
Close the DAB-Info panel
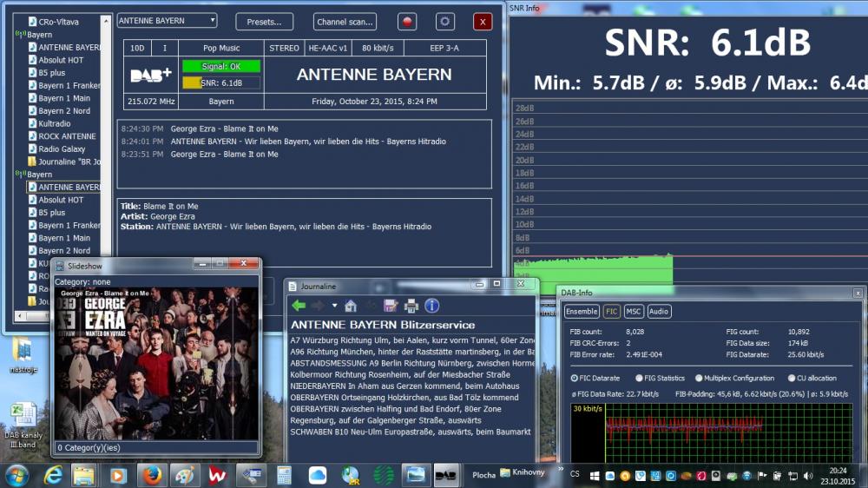pyautogui.click(x=858, y=293)
